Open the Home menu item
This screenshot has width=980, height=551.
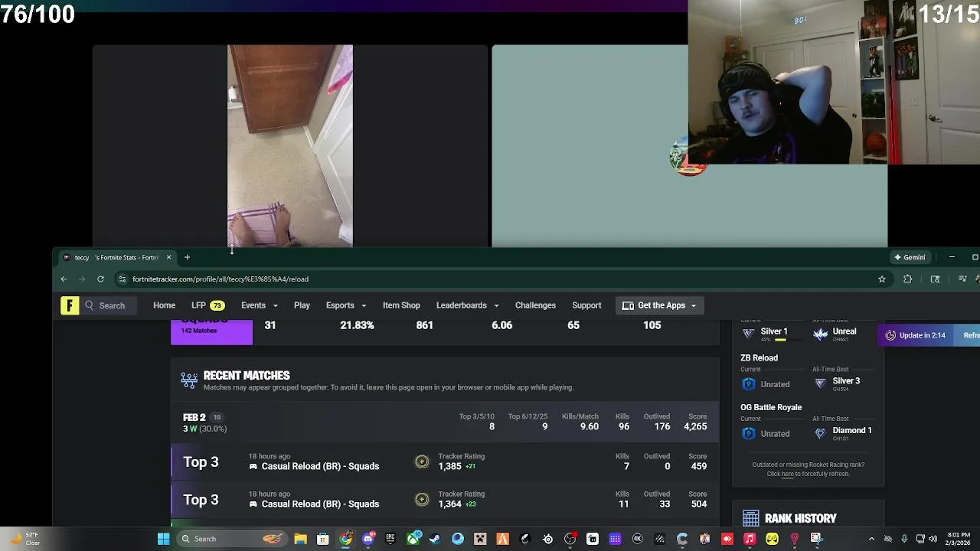click(164, 305)
